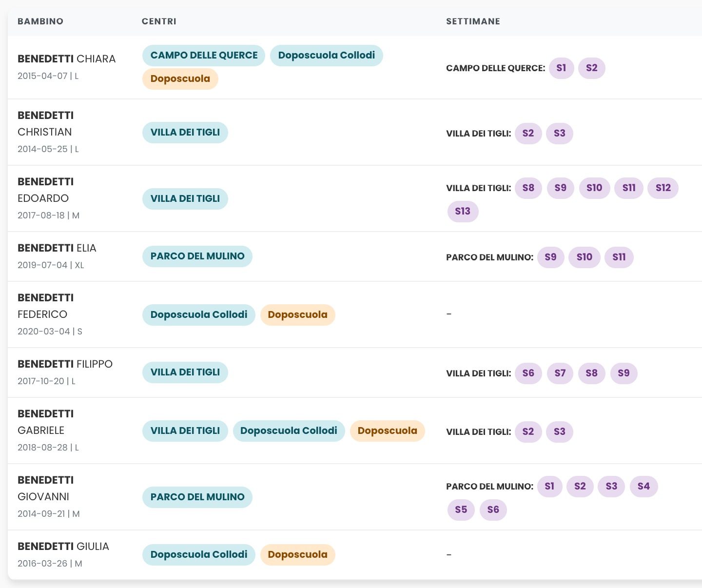The width and height of the screenshot is (702, 588).
Task: Open BENEDETTI GIOVANNI name
Action: (x=46, y=489)
